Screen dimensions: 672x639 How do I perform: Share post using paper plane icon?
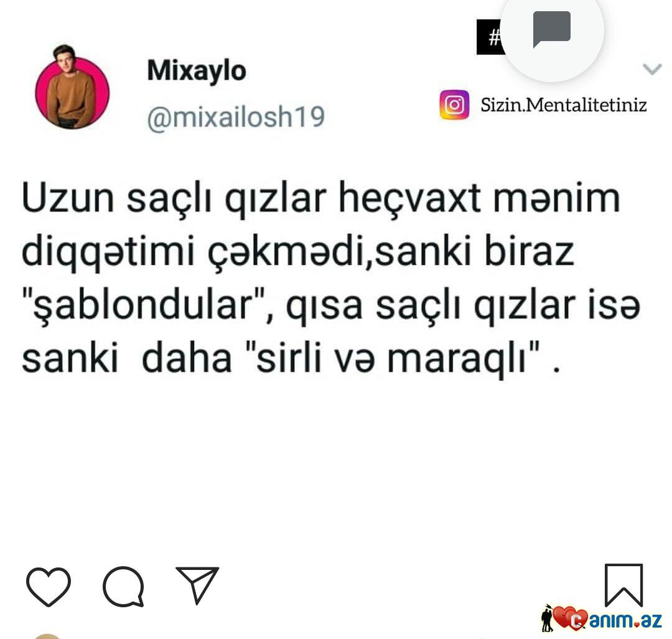pos(198,585)
